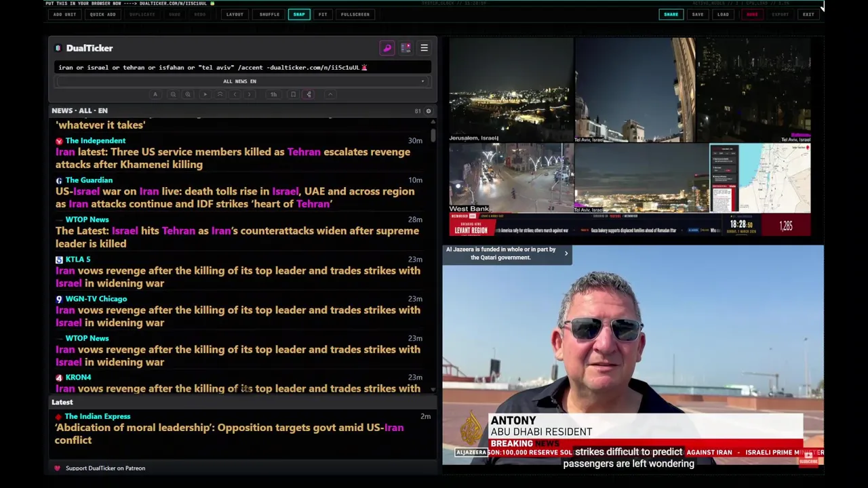
Task: Click the UNDO toolbar item
Action: 174,14
